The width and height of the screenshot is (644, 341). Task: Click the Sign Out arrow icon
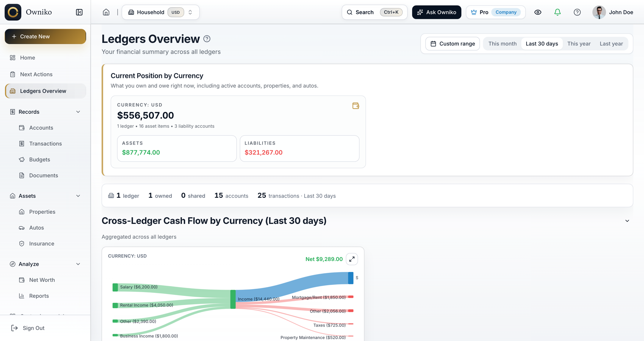[x=14, y=328]
